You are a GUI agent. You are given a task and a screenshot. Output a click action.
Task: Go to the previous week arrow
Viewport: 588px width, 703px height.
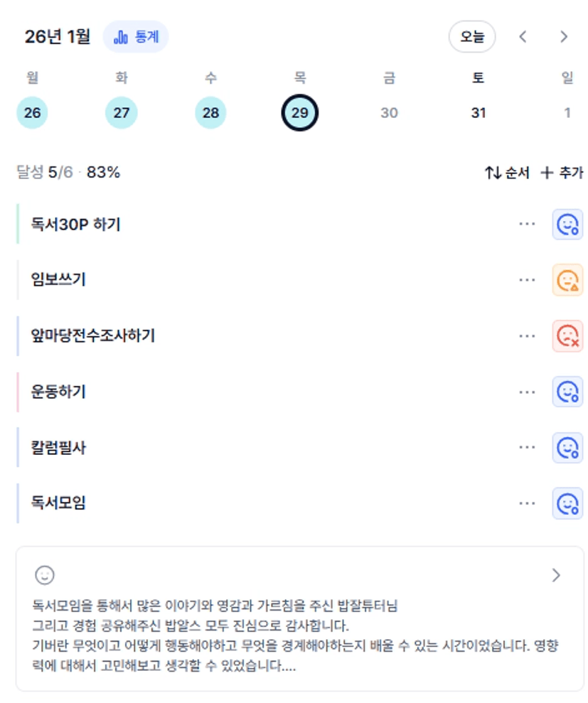click(x=523, y=37)
